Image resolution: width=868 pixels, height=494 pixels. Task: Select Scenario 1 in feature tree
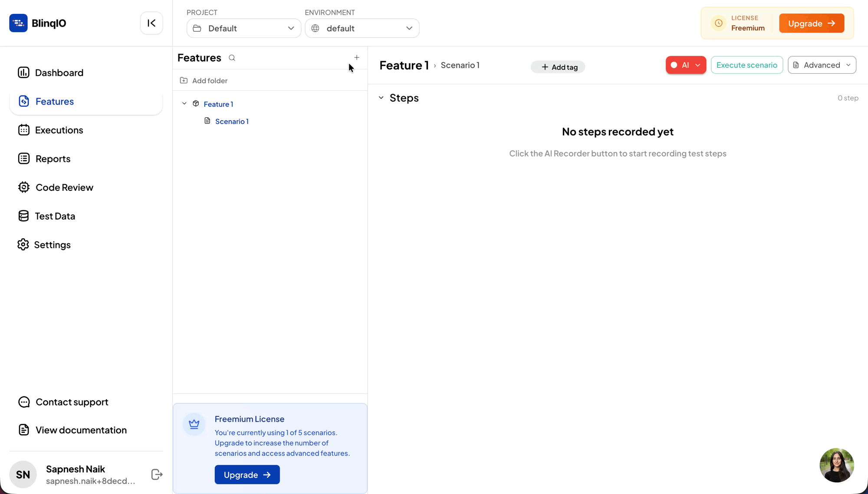pos(232,121)
